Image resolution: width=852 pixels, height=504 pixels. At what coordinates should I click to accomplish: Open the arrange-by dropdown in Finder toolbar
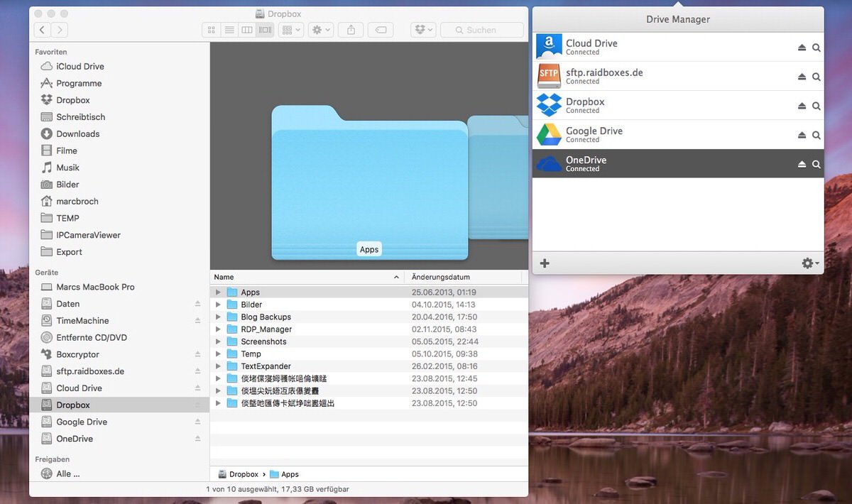[291, 30]
